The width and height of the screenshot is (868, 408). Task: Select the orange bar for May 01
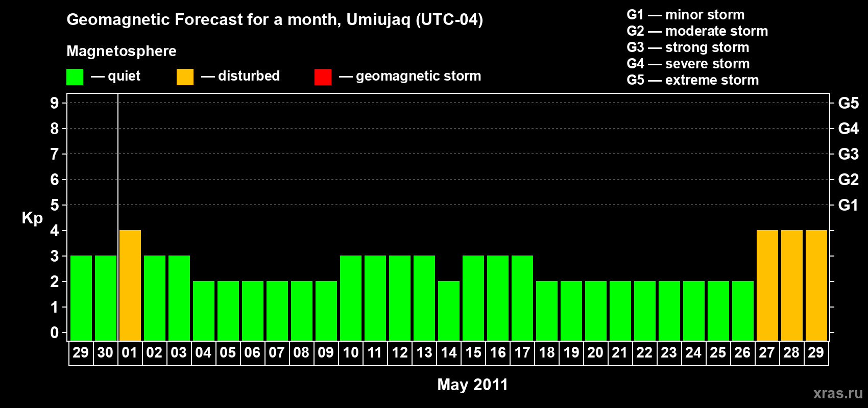pyautogui.click(x=130, y=286)
